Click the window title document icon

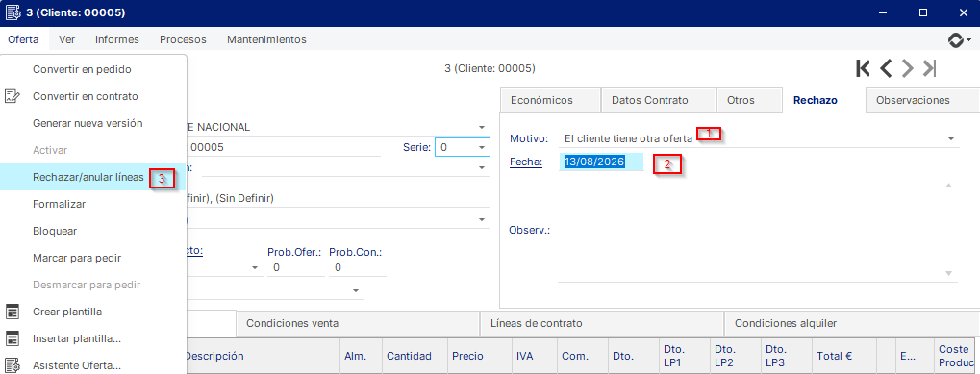point(13,12)
